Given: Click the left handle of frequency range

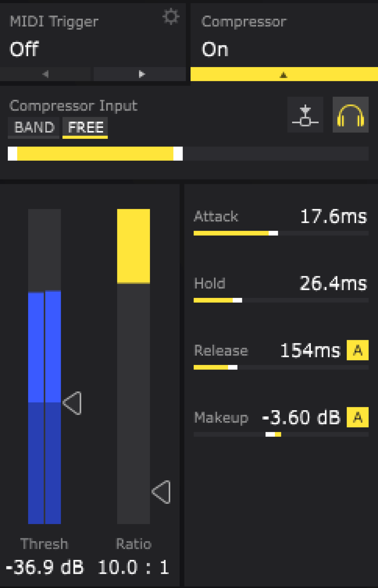Looking at the screenshot, I should point(13,154).
